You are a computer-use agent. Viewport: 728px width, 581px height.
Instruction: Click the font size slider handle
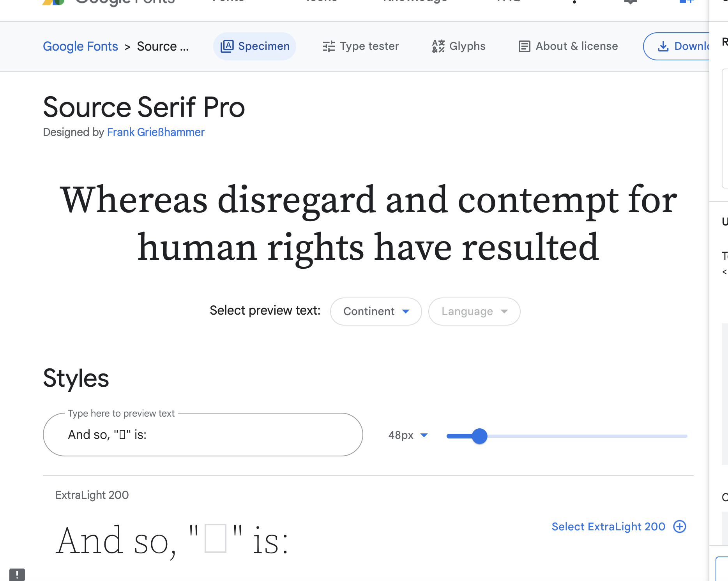(x=480, y=436)
